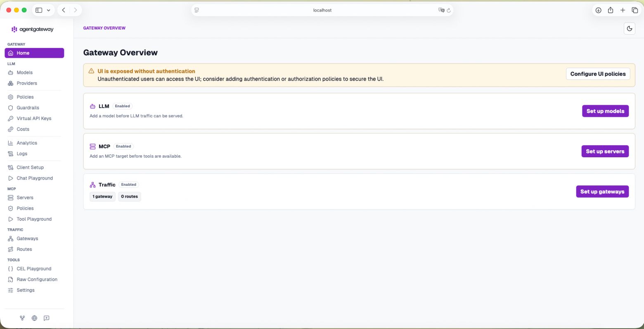644x329 pixels.
Task: Click the Raw Configuration file icon
Action: [11, 279]
